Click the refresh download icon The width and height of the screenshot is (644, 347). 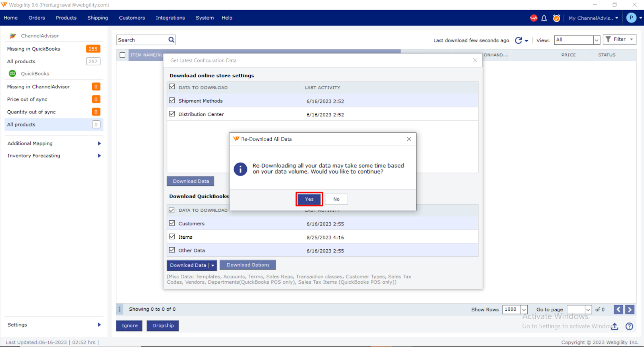tap(518, 40)
